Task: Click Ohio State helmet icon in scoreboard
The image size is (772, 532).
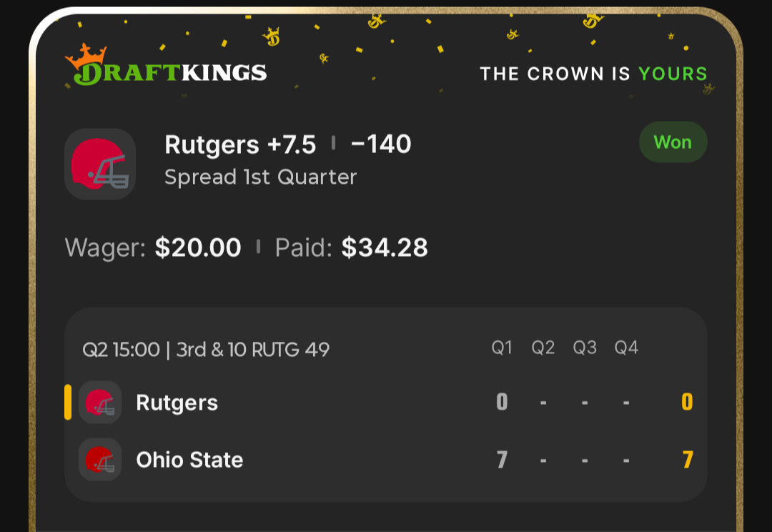Action: tap(100, 459)
